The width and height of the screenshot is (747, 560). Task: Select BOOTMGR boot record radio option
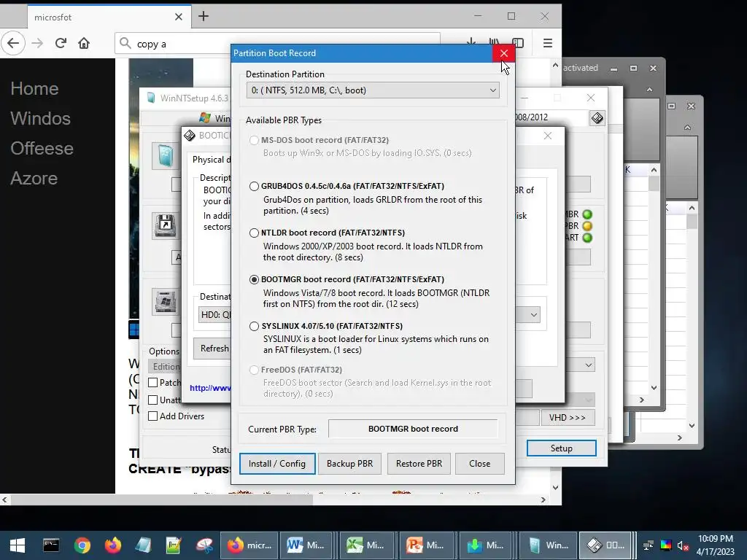point(254,279)
